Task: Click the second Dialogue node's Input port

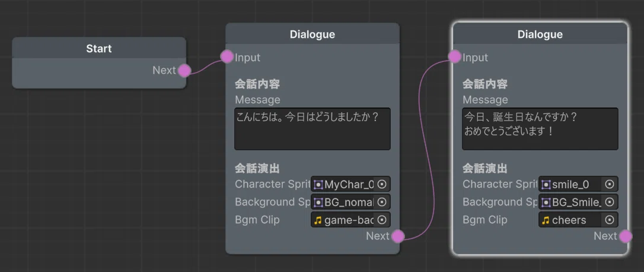Action: click(x=454, y=57)
